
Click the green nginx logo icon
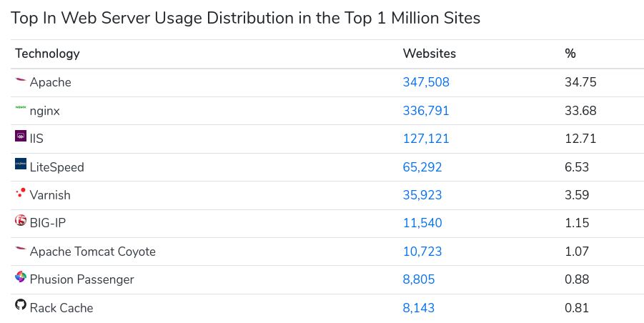coord(21,109)
